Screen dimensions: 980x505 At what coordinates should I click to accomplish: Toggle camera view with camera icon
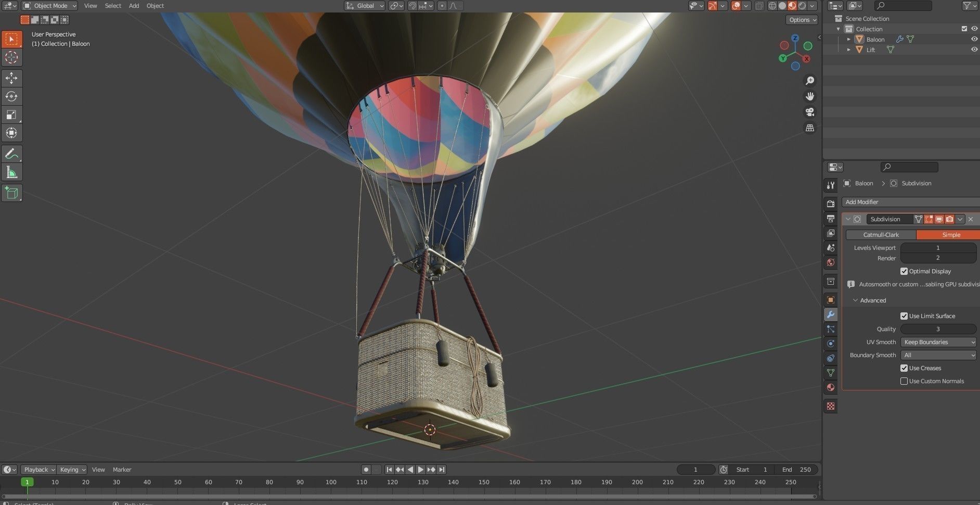point(810,112)
